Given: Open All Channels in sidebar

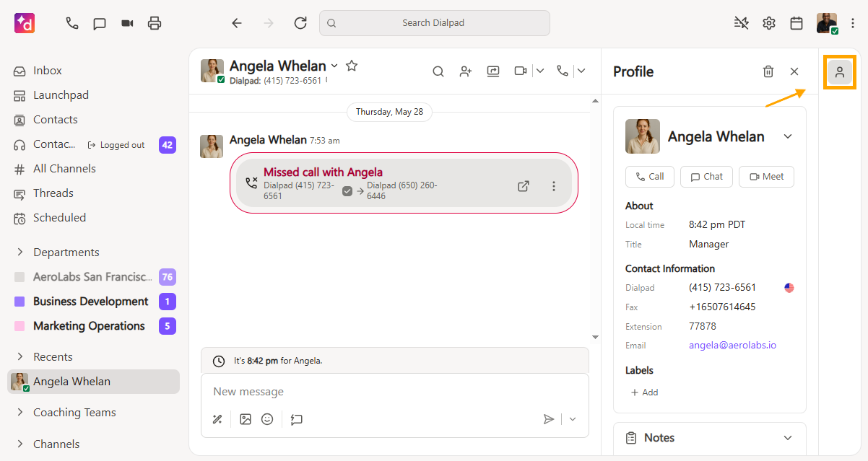Looking at the screenshot, I should (x=93, y=169).
